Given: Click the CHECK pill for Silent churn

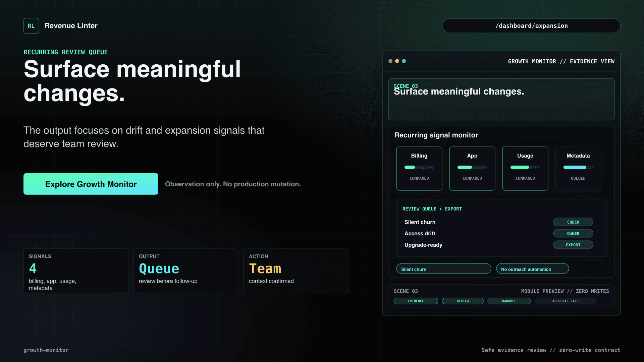Looking at the screenshot, I should point(573,222).
